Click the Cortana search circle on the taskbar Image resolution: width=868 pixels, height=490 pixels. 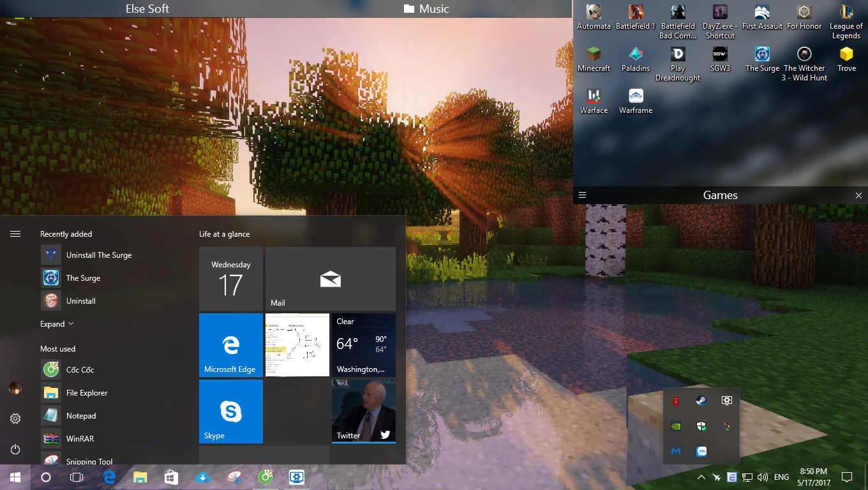point(46,477)
